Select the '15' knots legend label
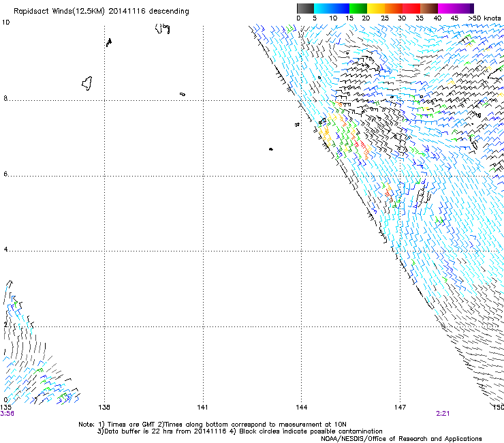The height and width of the screenshot is (443, 504). click(349, 18)
